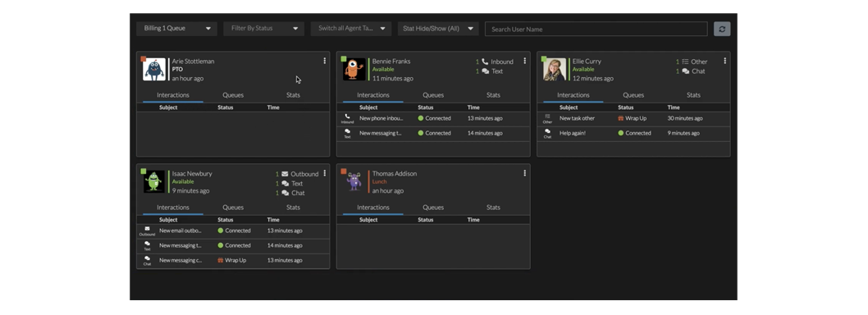868x315 pixels.
Task: Click Thomas Addison's Lunch status label
Action: 379,181
